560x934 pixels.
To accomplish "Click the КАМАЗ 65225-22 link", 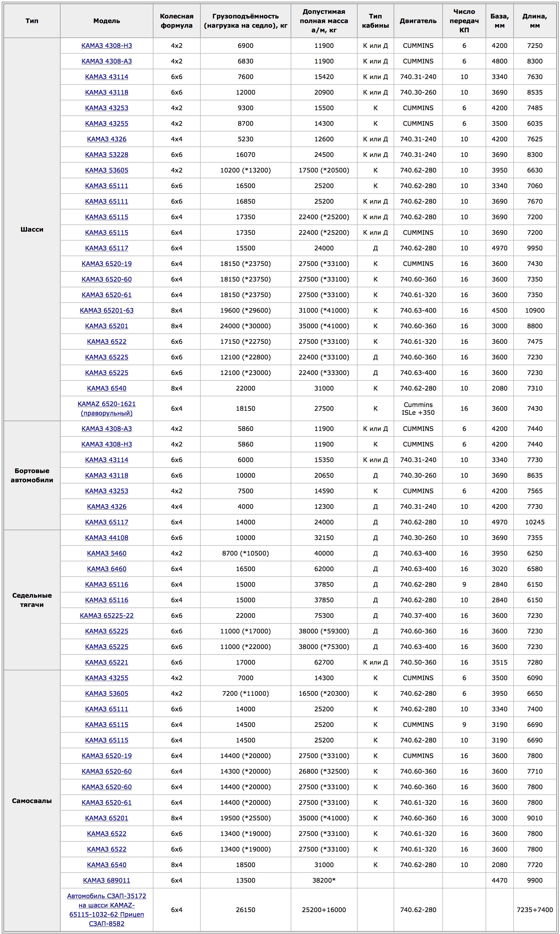I will click(106, 616).
